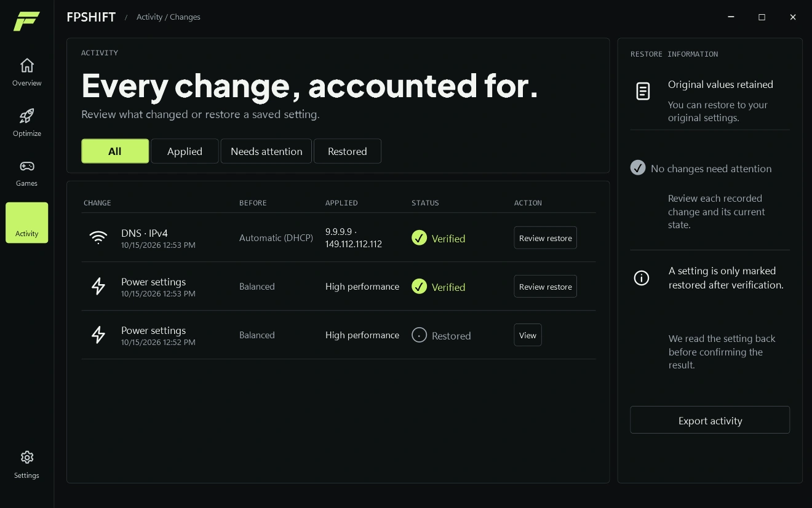
Task: Filter by Needs attention
Action: coord(266,151)
